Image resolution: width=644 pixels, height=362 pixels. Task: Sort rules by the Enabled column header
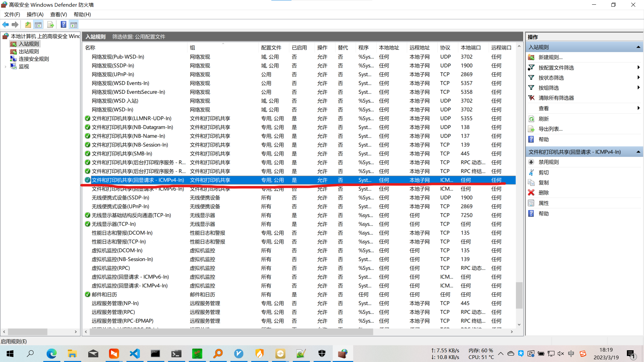[299, 48]
